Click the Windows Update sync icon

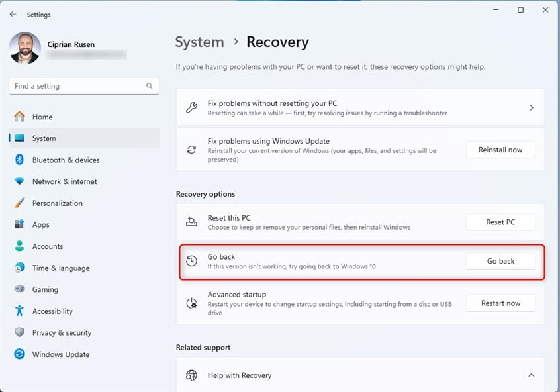[19, 354]
